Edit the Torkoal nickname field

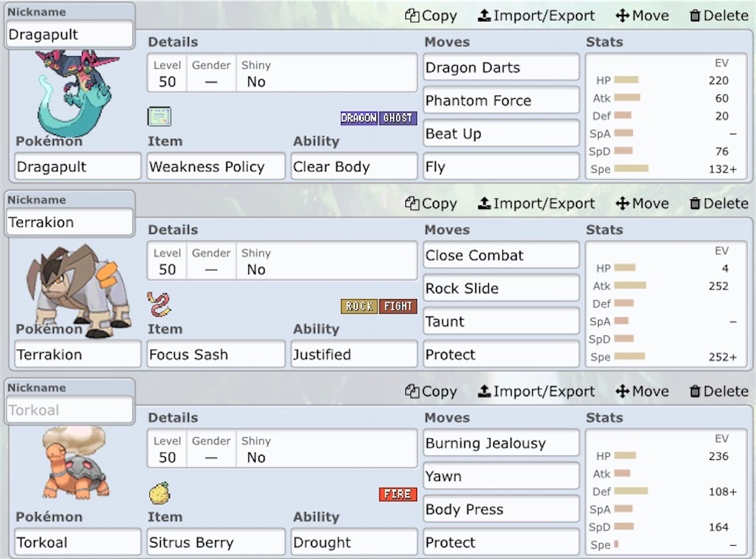[x=69, y=410]
